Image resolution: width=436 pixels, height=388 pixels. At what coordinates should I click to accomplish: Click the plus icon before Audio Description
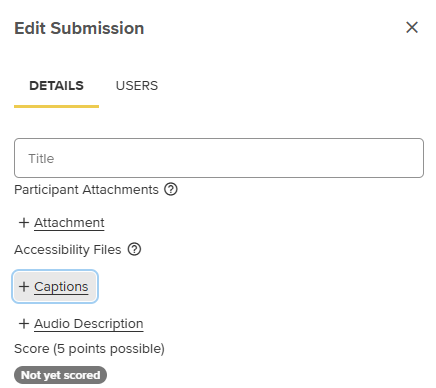click(24, 323)
